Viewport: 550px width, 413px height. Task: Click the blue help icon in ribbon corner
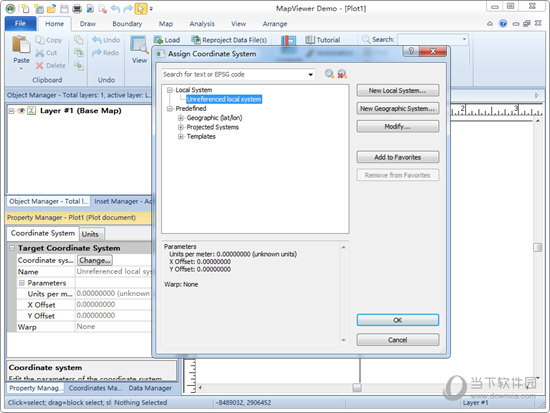pos(503,24)
